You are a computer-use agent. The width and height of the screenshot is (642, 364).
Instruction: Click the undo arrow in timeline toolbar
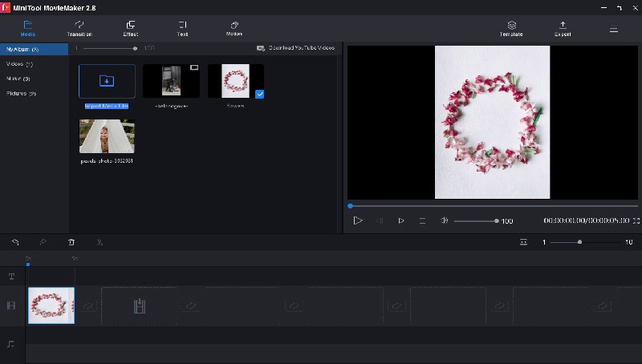pyautogui.click(x=15, y=242)
